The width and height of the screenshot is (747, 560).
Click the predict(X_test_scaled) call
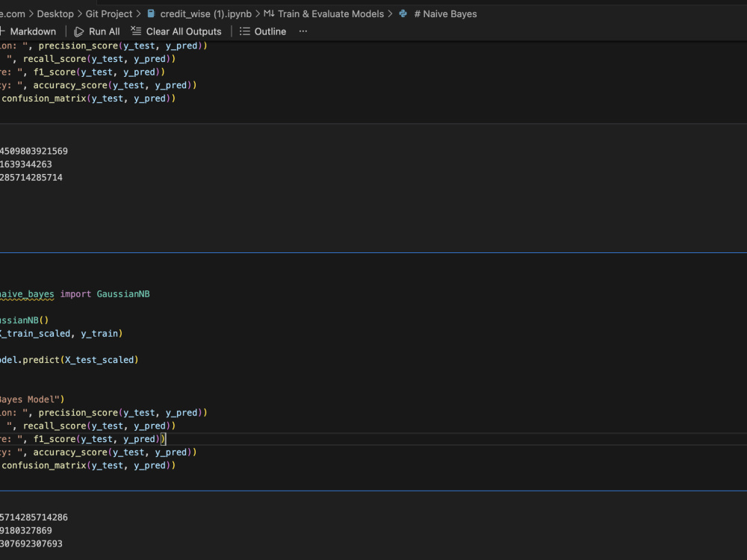[81, 360]
